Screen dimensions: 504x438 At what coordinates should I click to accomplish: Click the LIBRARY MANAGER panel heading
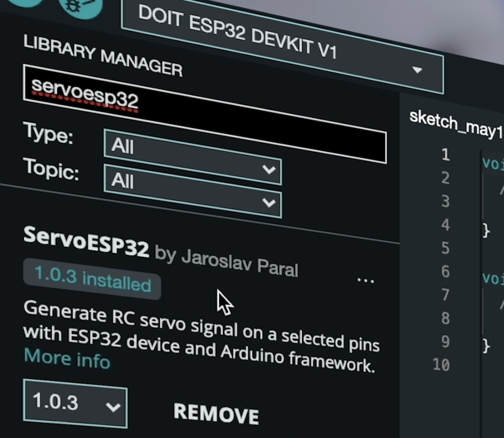103,56
